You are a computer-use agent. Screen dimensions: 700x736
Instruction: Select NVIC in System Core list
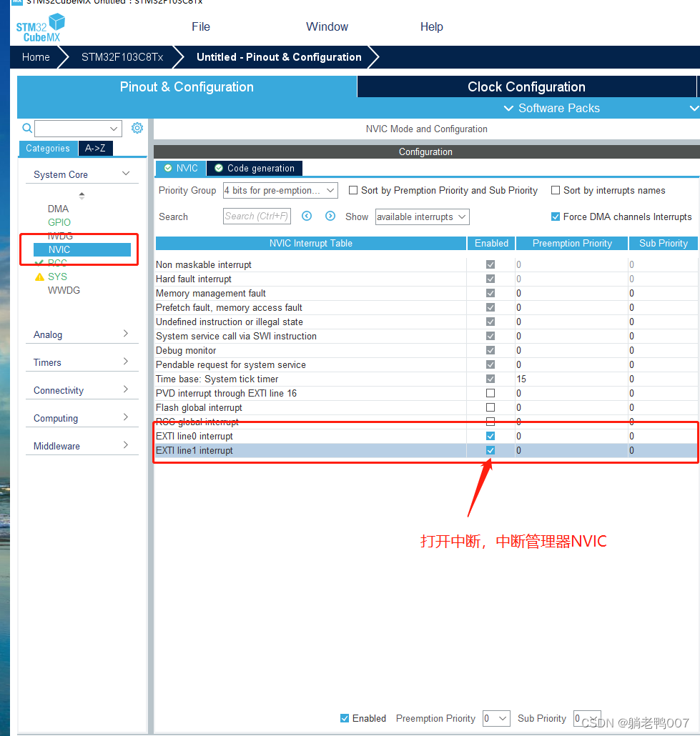(82, 249)
